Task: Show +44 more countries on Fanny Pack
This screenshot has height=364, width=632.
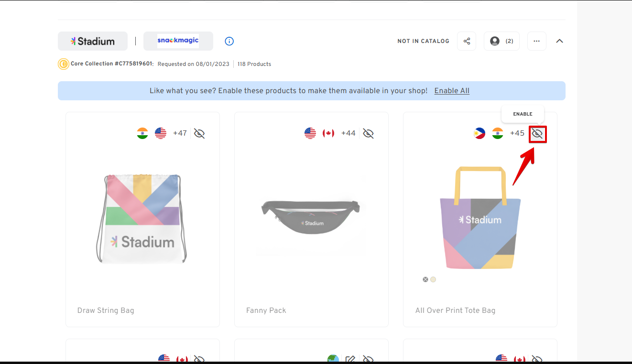Action: click(x=348, y=133)
